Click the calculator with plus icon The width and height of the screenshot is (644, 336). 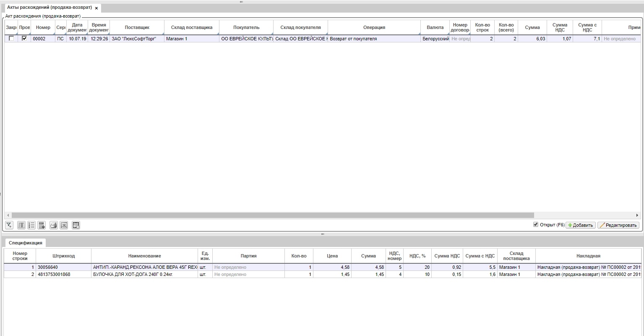(x=42, y=226)
